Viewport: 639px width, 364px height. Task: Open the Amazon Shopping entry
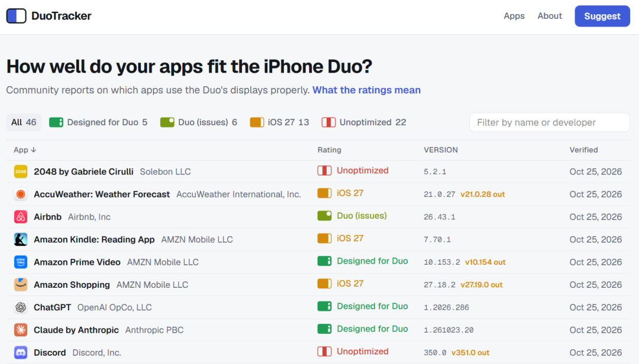(x=72, y=285)
